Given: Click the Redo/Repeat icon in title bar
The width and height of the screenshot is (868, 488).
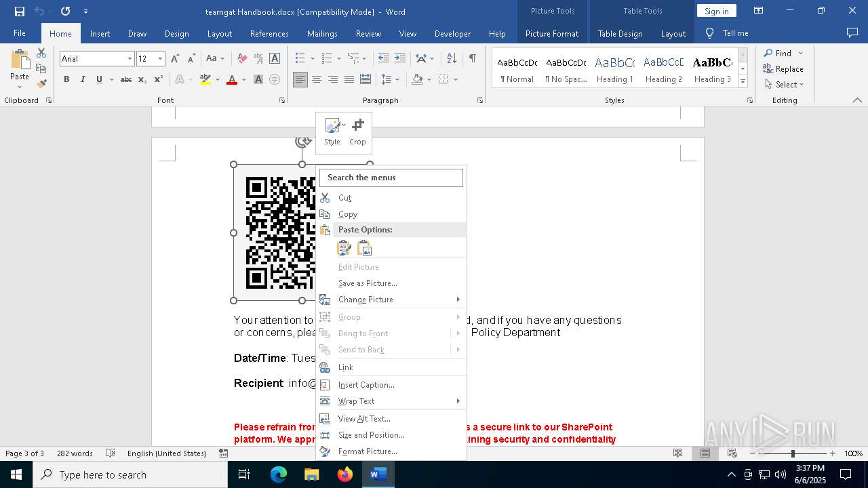Looking at the screenshot, I should (x=65, y=11).
